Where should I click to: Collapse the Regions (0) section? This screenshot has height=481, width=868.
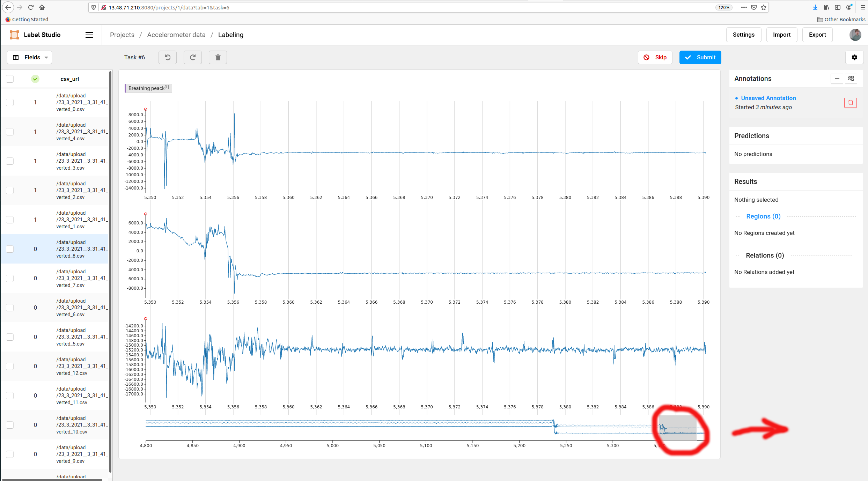[x=763, y=216]
